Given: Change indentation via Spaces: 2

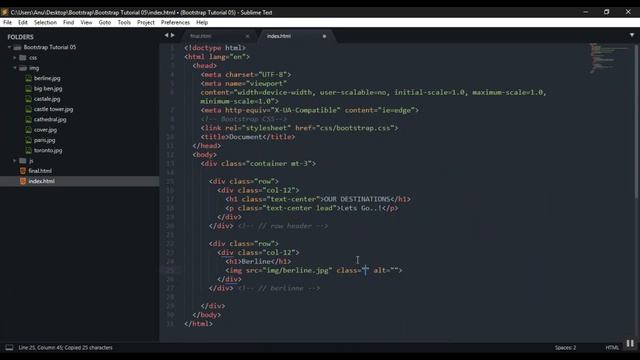Looking at the screenshot, I should (x=565, y=348).
